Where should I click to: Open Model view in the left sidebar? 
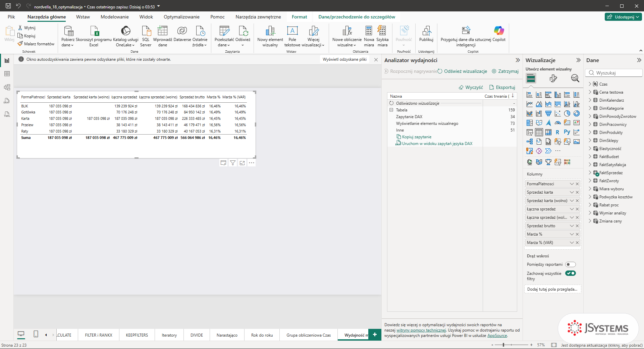click(7, 87)
